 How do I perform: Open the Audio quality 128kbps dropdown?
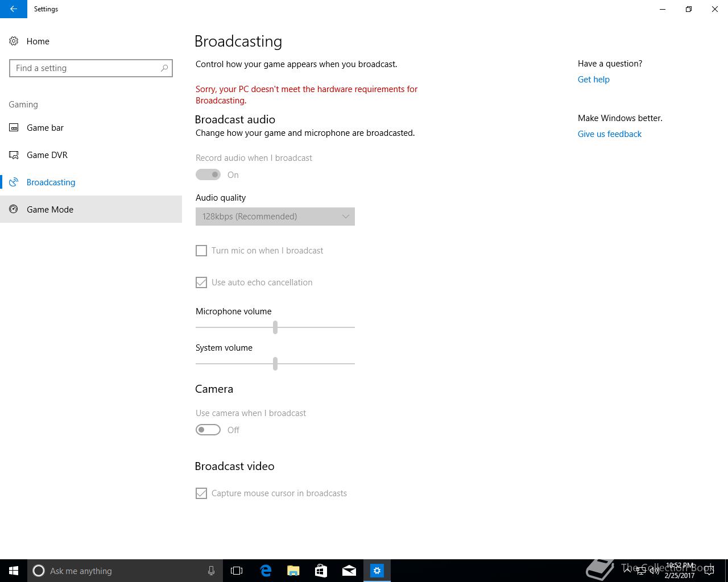click(275, 217)
